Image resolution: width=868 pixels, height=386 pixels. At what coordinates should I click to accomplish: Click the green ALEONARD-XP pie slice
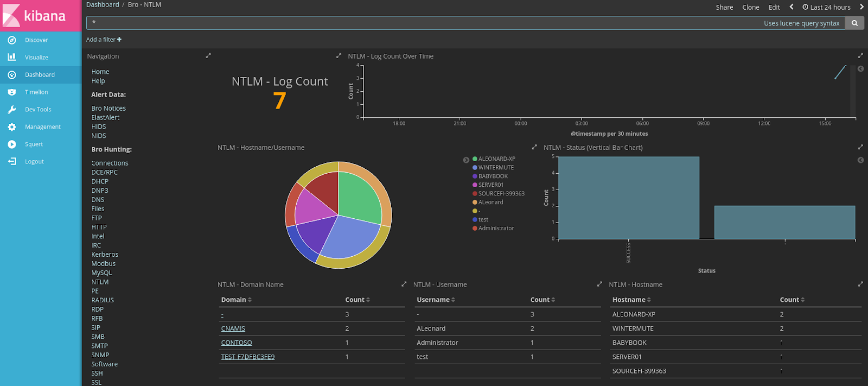[359, 197]
